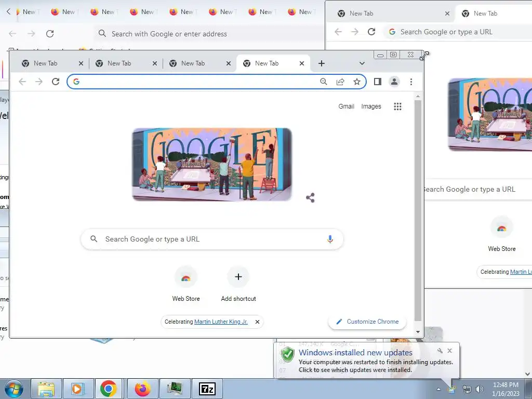Open the notification options wrench icon
532x399 pixels.
click(440, 351)
